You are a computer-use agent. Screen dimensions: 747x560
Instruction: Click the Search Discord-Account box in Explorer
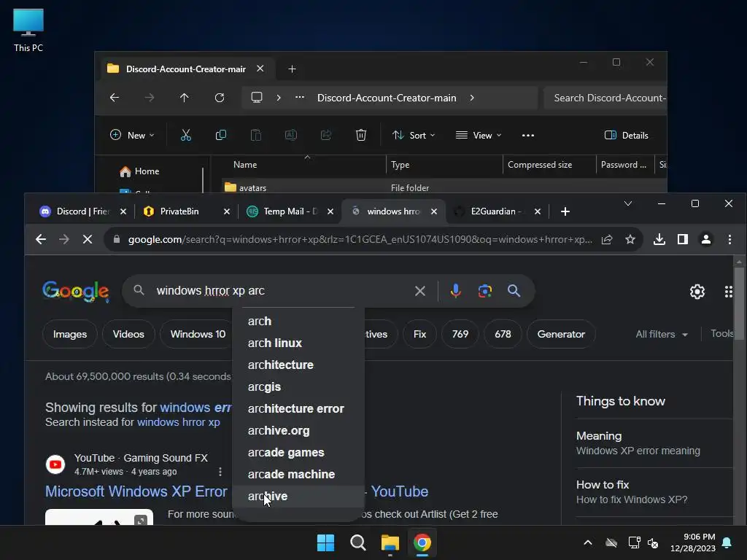(x=606, y=98)
